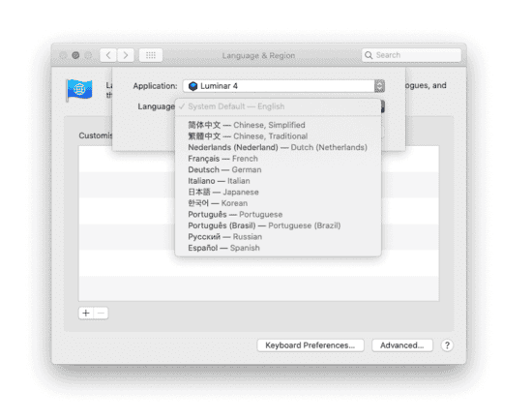
Task: Open Keyboard Preferences...
Action: (x=310, y=345)
